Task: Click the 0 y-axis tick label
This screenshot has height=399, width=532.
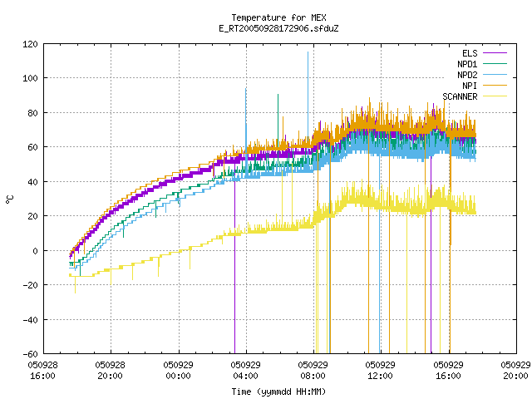Action: (x=35, y=251)
